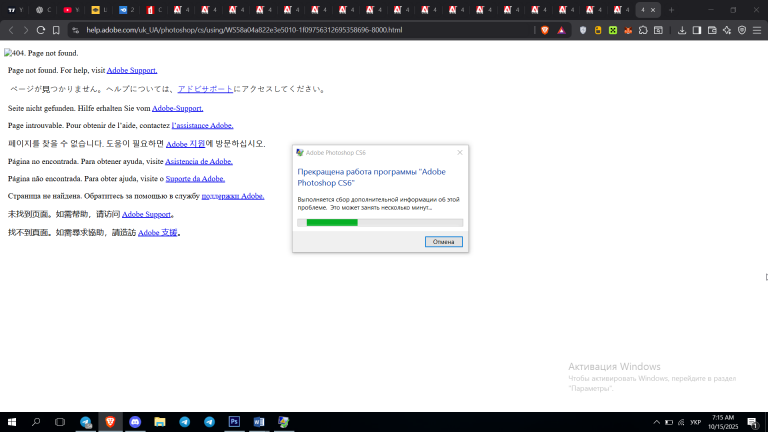Open the MetaMask fox extension

(x=628, y=30)
